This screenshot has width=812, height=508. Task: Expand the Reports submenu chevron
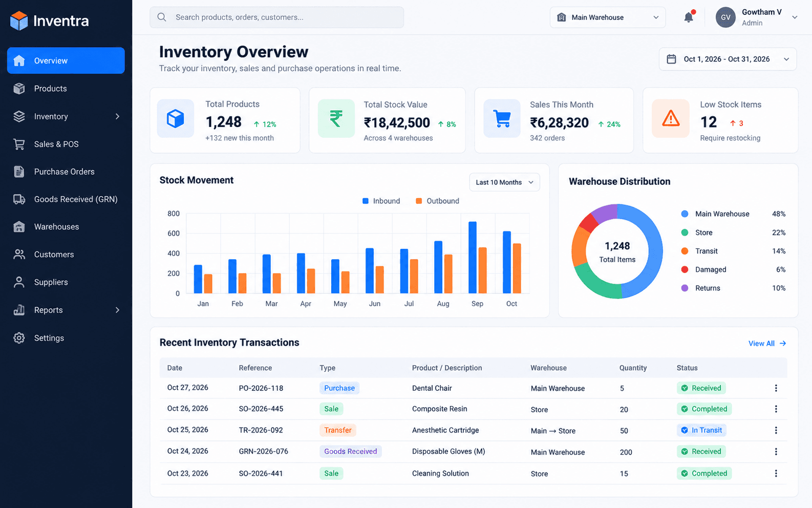pos(117,310)
